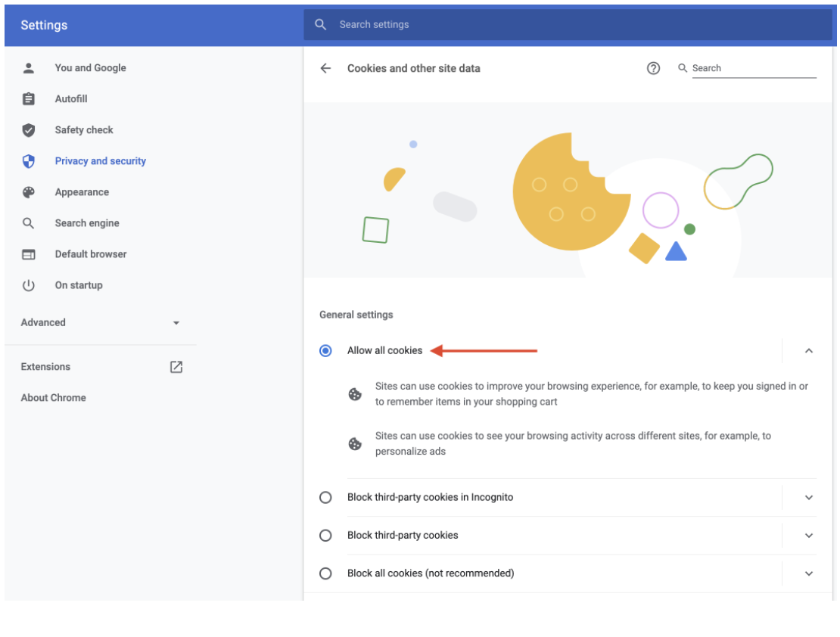
Task: Go to Search engine settings
Action: pyautogui.click(x=87, y=223)
